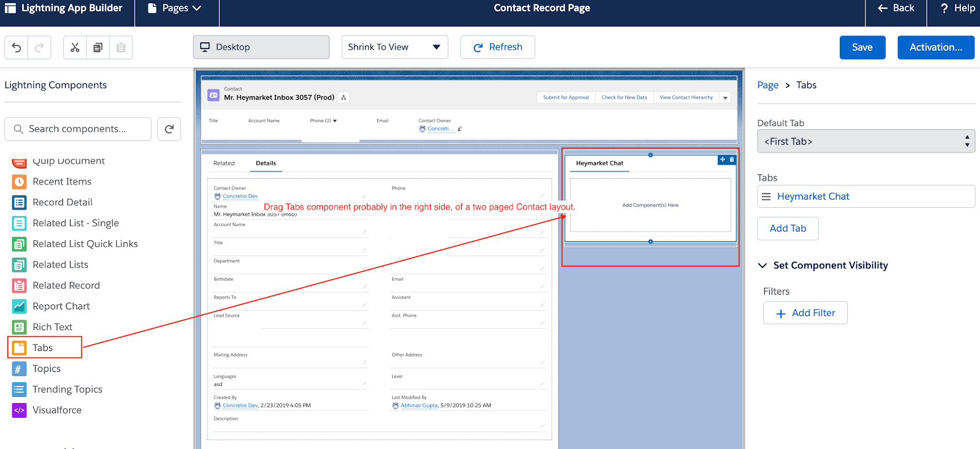Switch to the Related tab
Screen dimensions: 980x449
click(x=224, y=164)
